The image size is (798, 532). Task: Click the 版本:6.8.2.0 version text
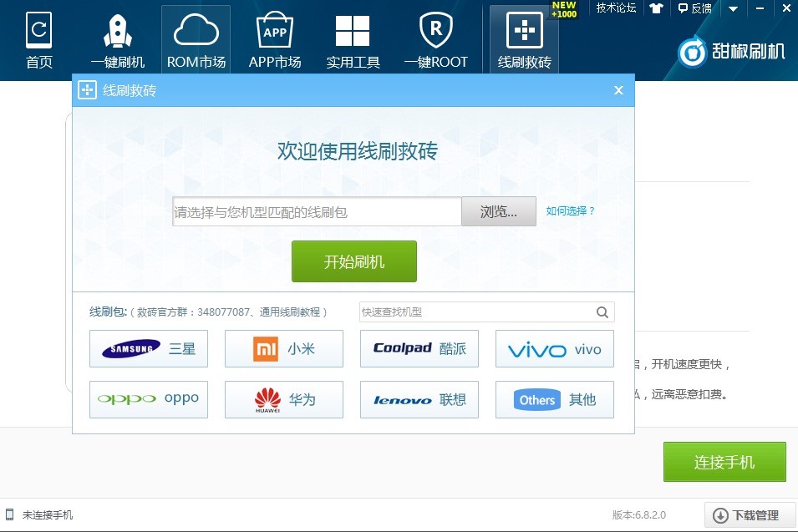[638, 515]
